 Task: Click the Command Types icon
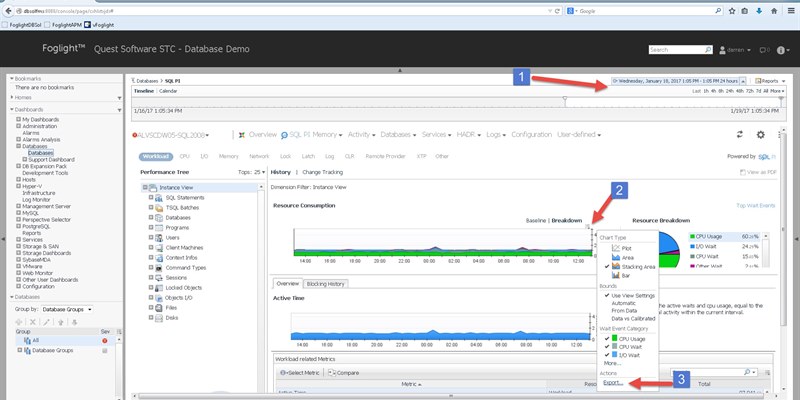(158, 267)
